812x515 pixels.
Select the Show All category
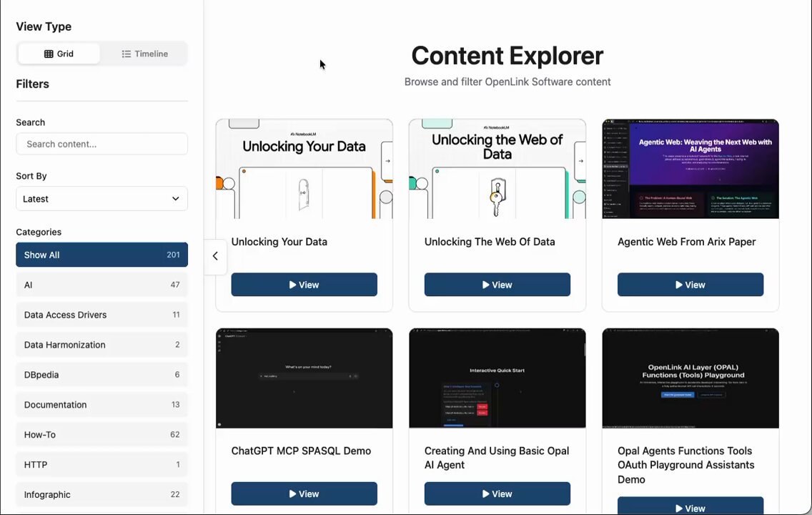[102, 255]
